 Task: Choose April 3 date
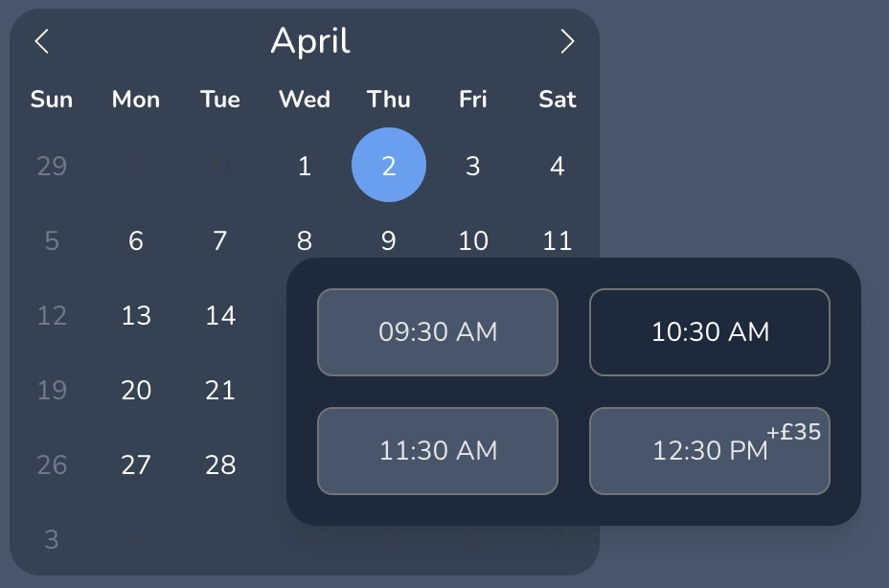tap(472, 167)
